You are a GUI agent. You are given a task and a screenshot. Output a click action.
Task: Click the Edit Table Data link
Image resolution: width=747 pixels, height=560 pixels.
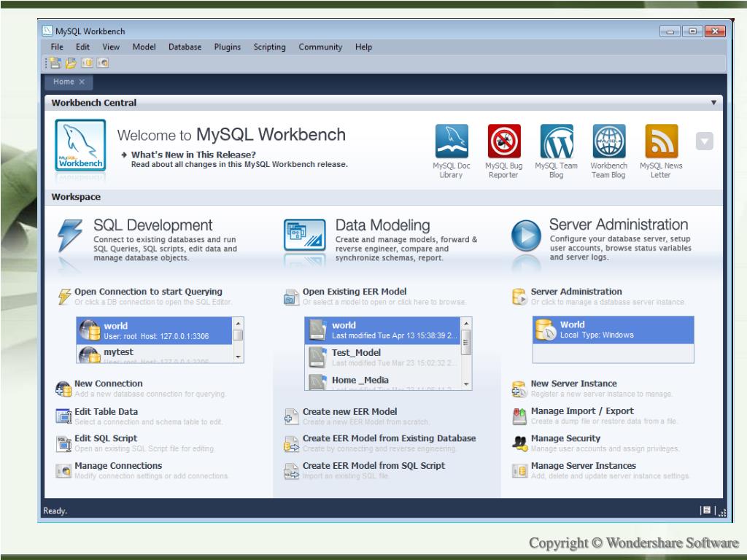pyautogui.click(x=106, y=411)
